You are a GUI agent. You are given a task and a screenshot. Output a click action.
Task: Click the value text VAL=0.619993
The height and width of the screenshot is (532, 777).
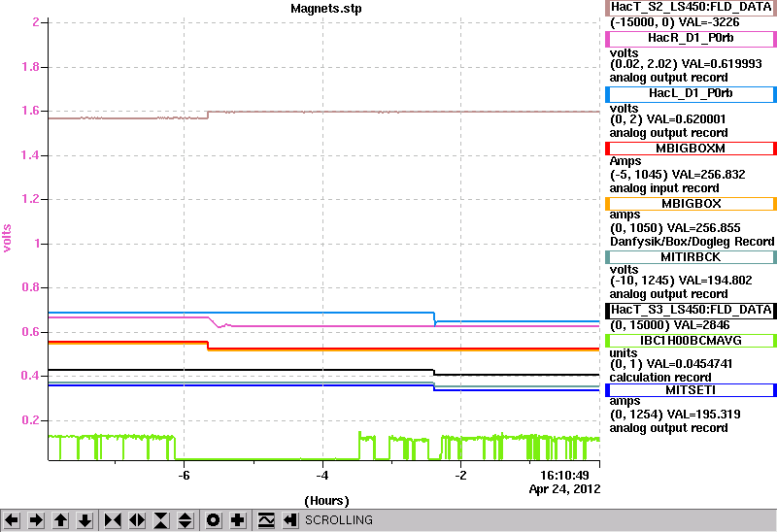722,64
